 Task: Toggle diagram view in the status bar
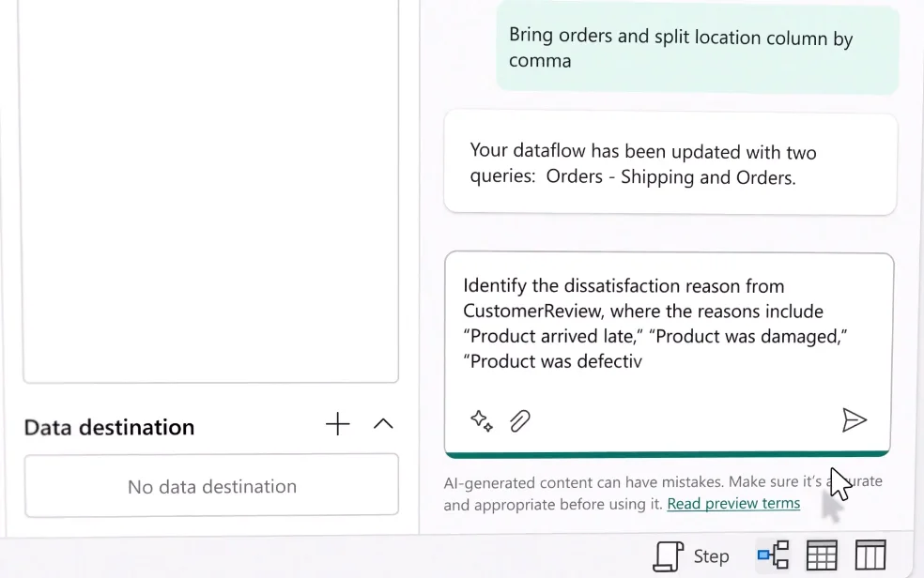pos(773,555)
